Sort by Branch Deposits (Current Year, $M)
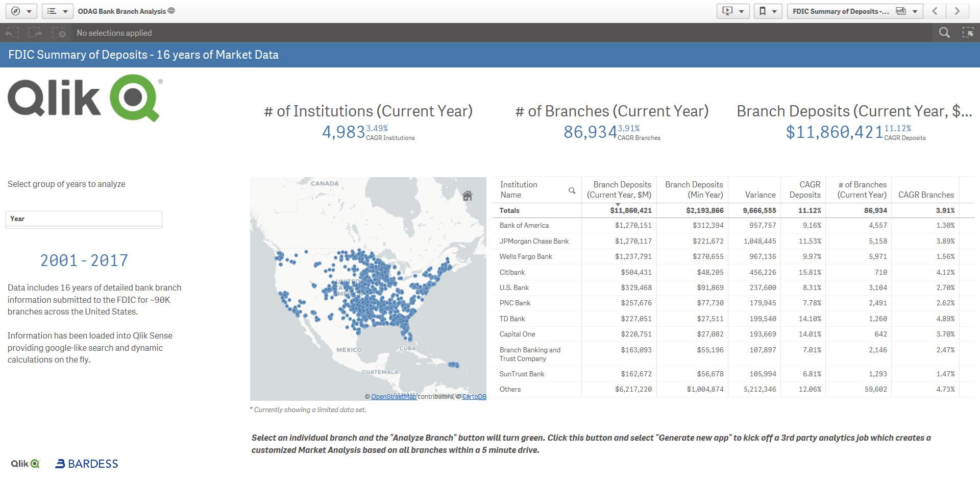980x481 pixels. coord(619,190)
